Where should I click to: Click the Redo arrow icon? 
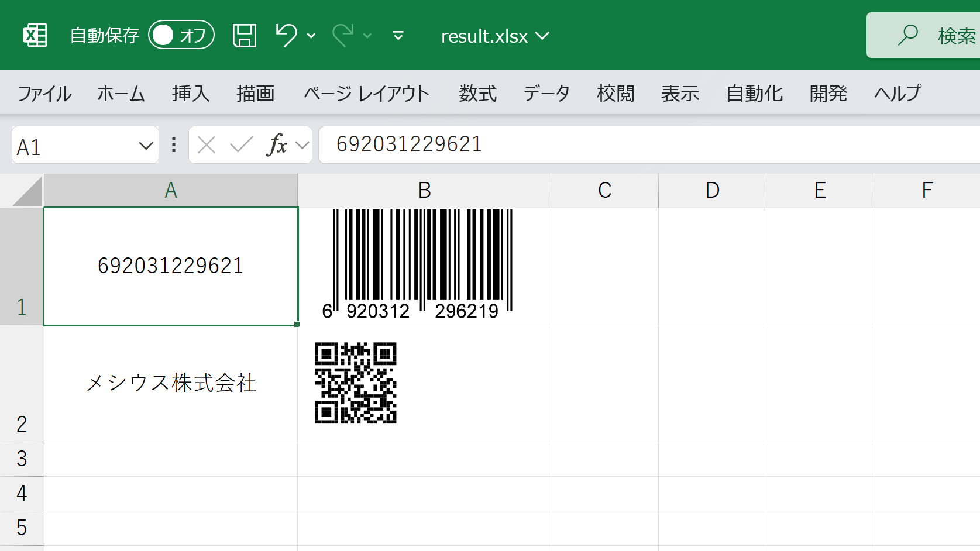pos(343,36)
